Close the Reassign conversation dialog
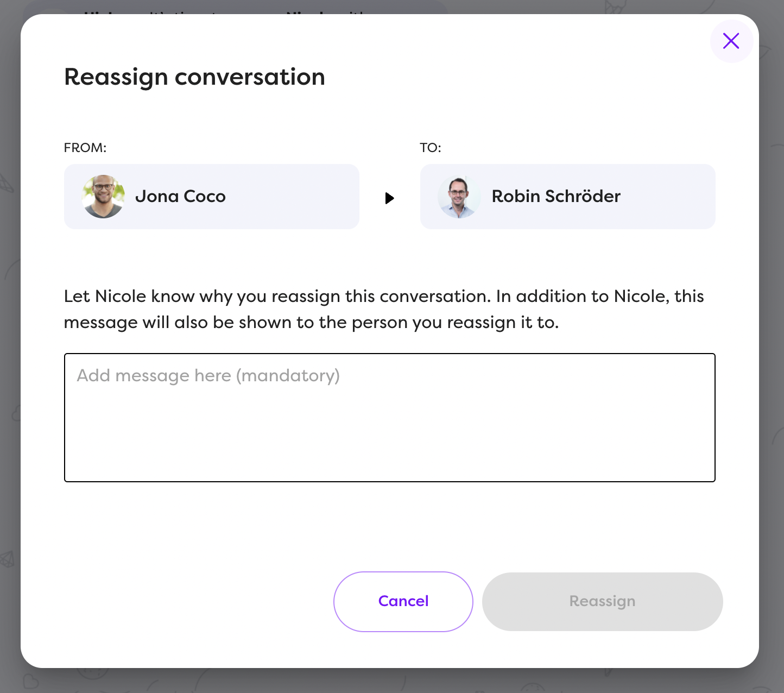Image resolution: width=784 pixels, height=693 pixels. coord(731,41)
